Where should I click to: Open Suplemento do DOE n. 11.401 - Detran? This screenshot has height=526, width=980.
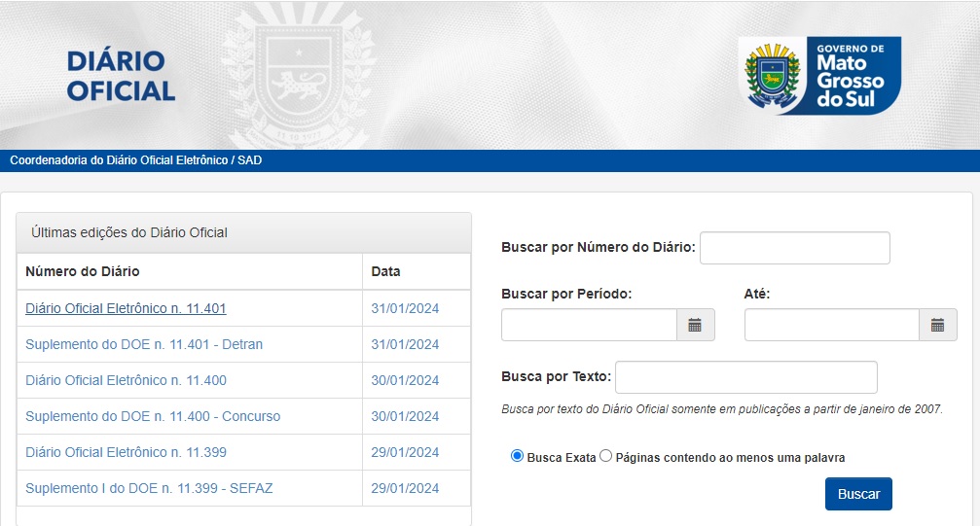[144, 344]
